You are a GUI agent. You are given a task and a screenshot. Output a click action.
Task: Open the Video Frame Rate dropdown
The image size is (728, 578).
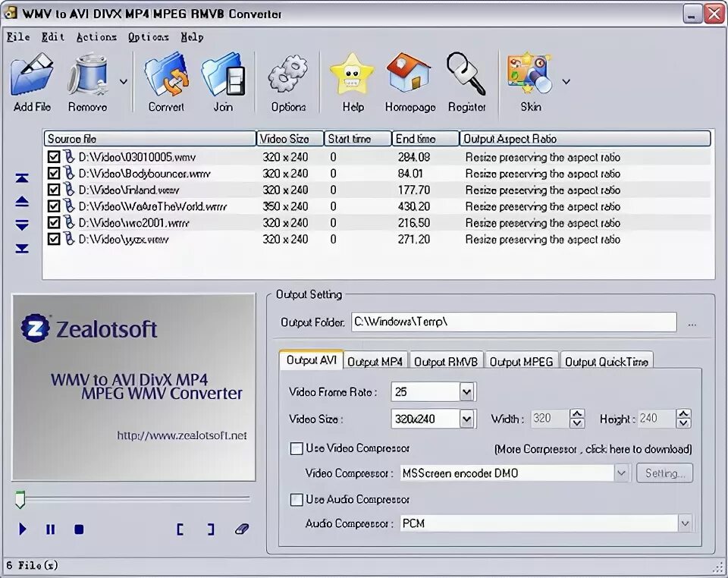pyautogui.click(x=466, y=392)
